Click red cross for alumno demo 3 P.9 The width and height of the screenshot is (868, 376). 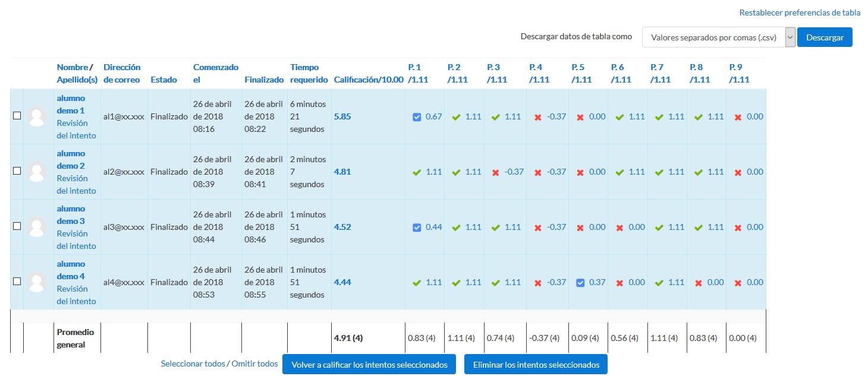point(738,228)
